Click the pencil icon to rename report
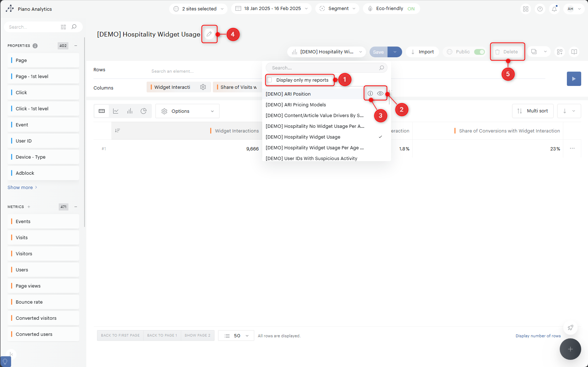This screenshot has width=588, height=367. [x=209, y=34]
